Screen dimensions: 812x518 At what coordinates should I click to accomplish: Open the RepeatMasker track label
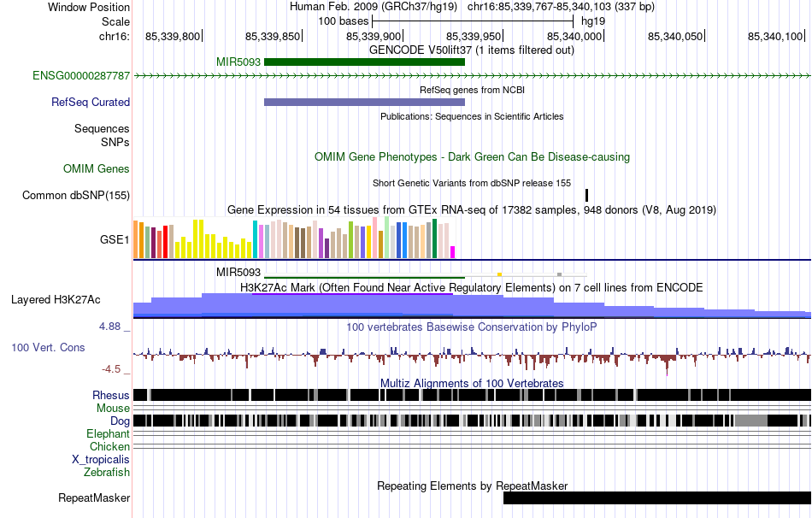[x=94, y=497]
